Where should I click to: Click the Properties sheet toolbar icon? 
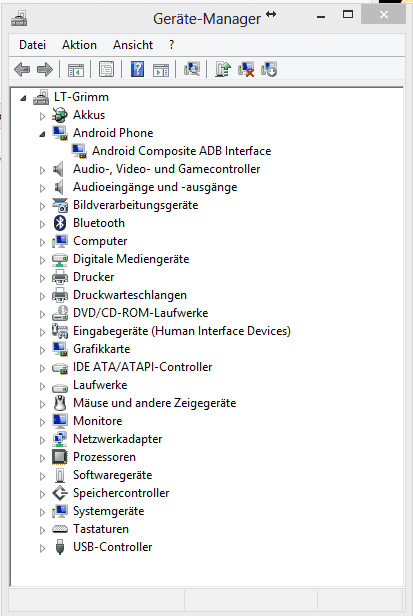pos(106,70)
